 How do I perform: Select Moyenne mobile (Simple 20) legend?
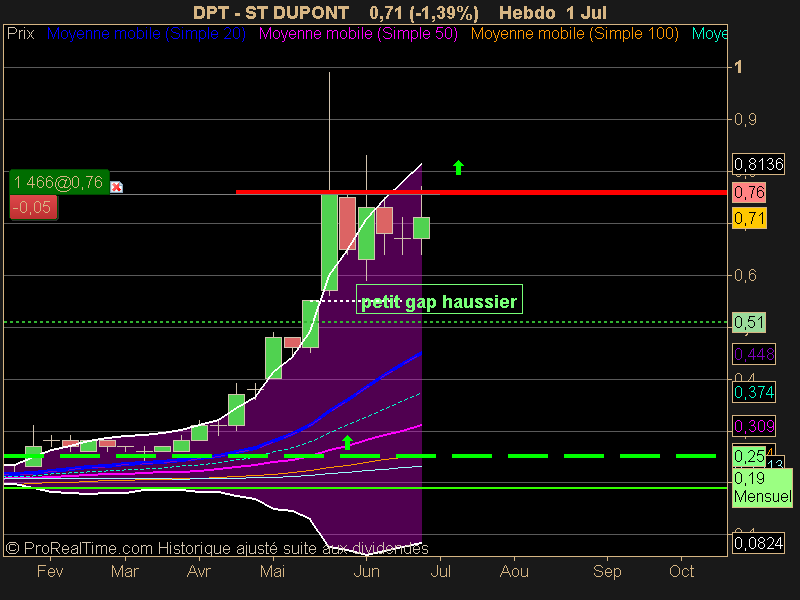146,34
